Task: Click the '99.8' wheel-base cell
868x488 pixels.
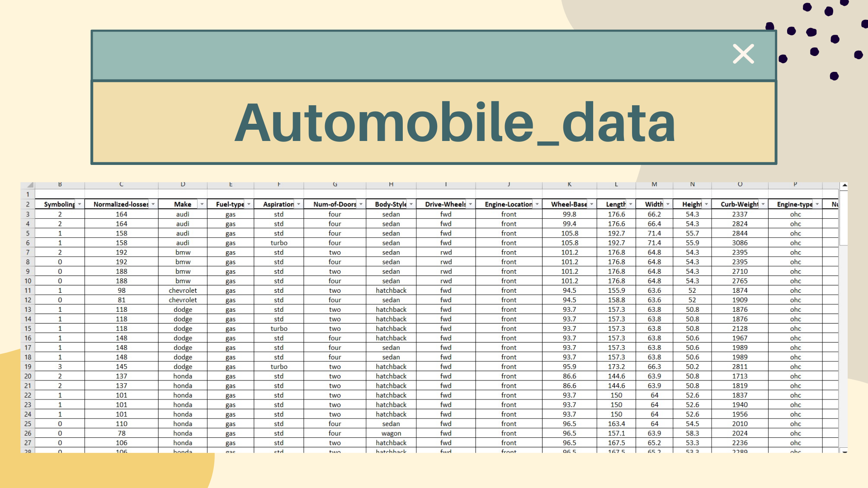Action: [x=570, y=214]
